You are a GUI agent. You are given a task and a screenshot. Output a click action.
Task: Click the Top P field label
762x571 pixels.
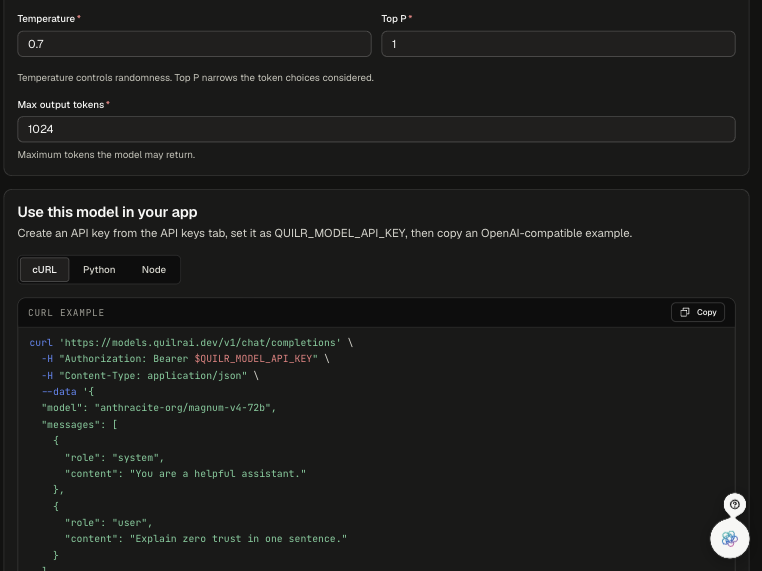point(394,19)
